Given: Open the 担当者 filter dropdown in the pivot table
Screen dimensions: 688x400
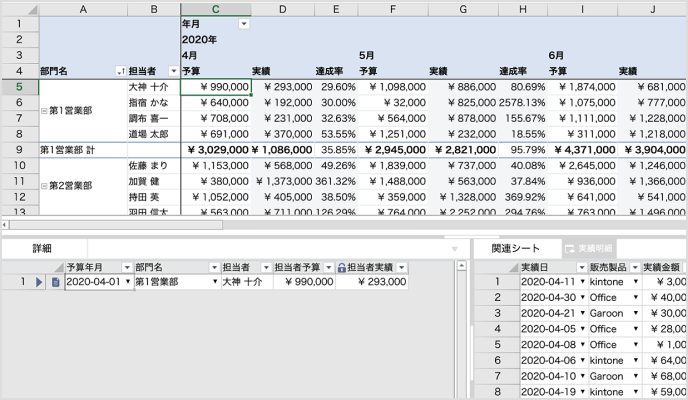Looking at the screenshot, I should (173, 71).
